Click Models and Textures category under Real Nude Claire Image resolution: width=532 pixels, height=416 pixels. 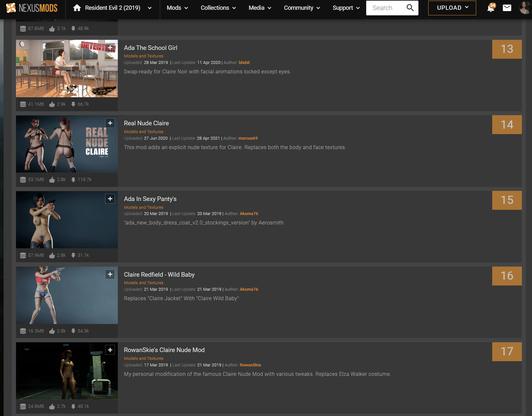(x=144, y=132)
